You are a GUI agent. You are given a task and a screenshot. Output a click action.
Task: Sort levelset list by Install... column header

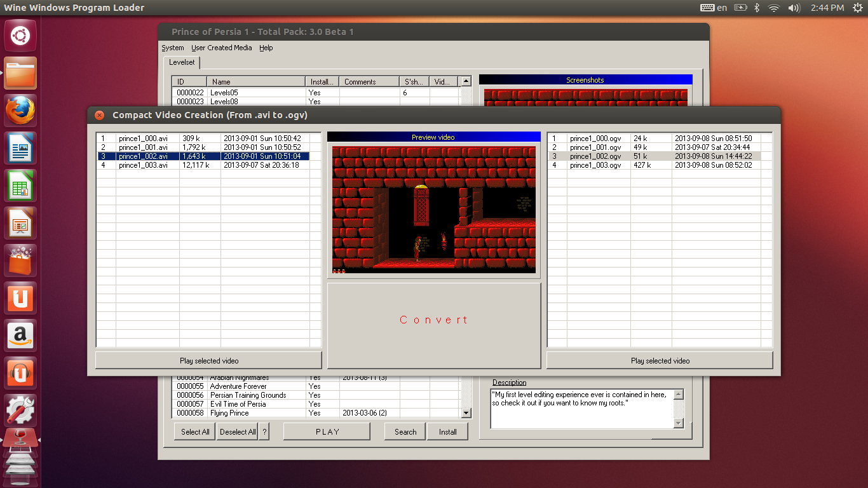323,81
